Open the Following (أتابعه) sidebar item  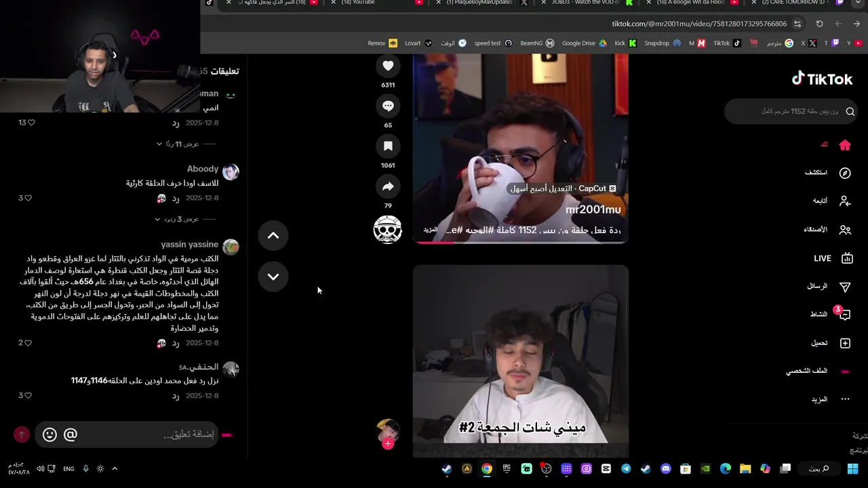click(x=831, y=201)
